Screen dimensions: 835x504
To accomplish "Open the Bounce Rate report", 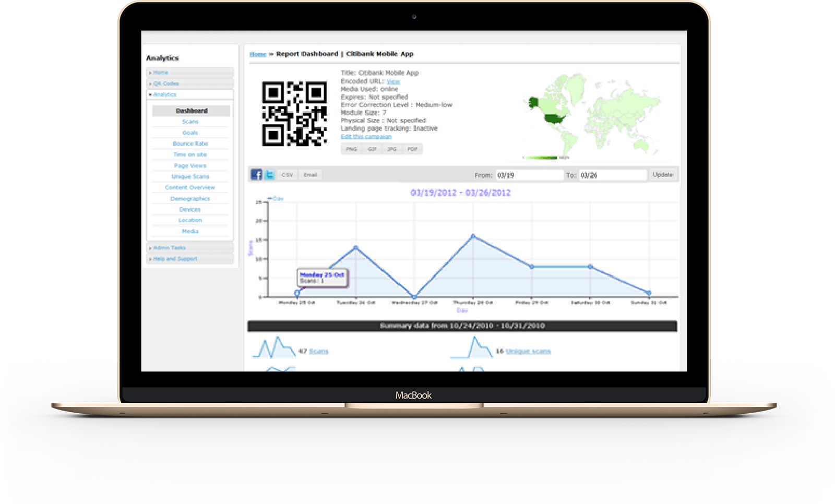I will [190, 143].
